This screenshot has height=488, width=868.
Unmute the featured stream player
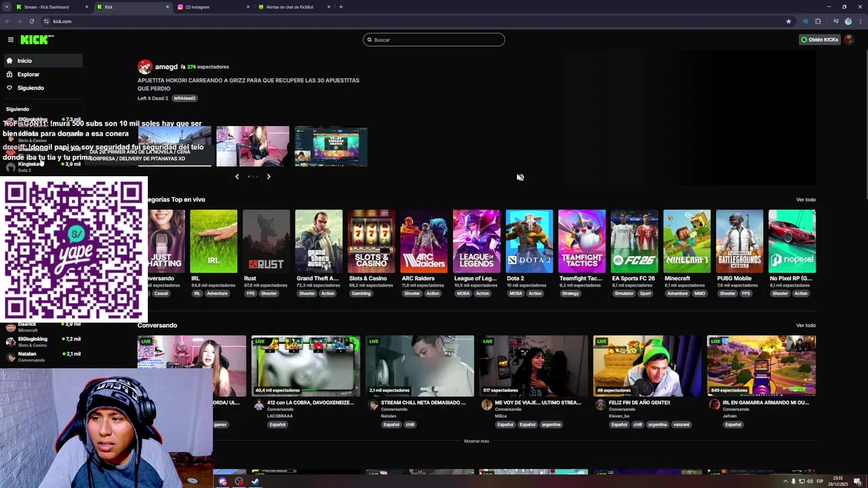coord(520,178)
